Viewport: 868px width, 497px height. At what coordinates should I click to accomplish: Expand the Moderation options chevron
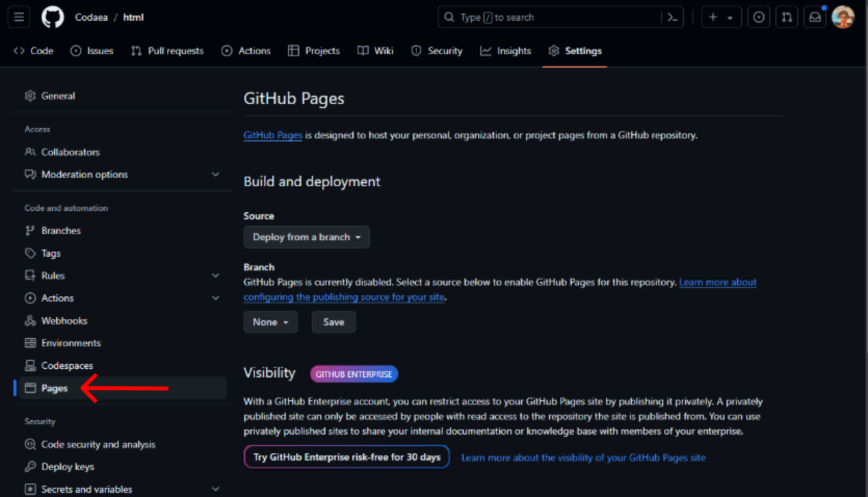(x=216, y=174)
